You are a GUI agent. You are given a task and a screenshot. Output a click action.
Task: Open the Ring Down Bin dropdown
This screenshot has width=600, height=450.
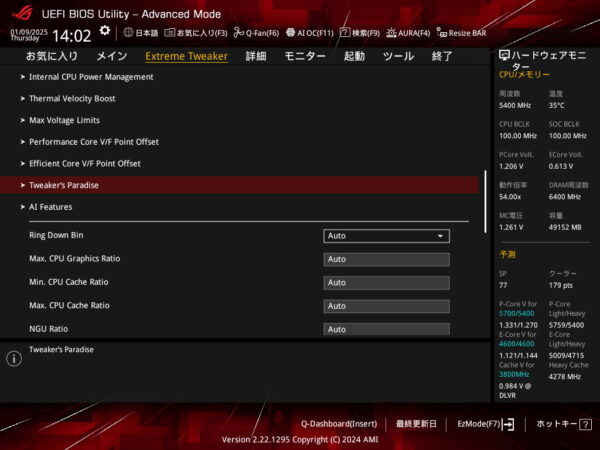(386, 236)
